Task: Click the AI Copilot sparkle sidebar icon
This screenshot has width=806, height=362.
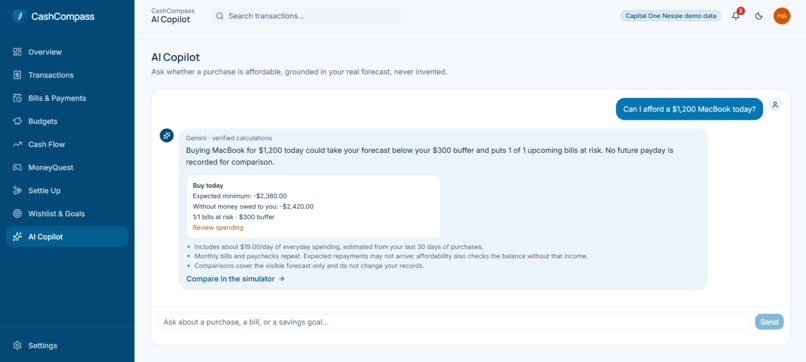Action: point(17,237)
